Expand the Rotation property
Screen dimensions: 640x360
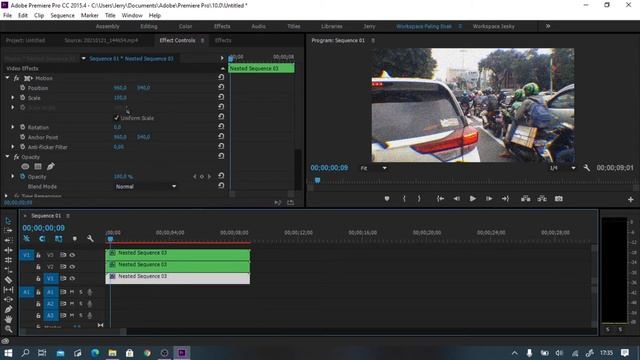click(13, 127)
